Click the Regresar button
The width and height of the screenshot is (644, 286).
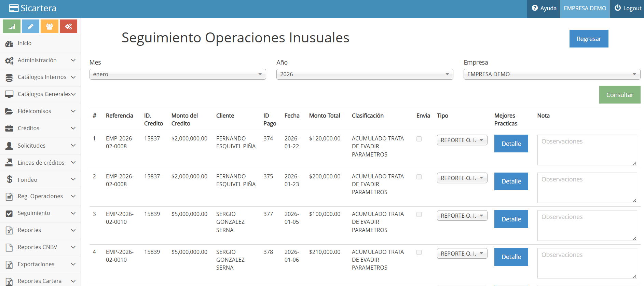[x=589, y=39]
